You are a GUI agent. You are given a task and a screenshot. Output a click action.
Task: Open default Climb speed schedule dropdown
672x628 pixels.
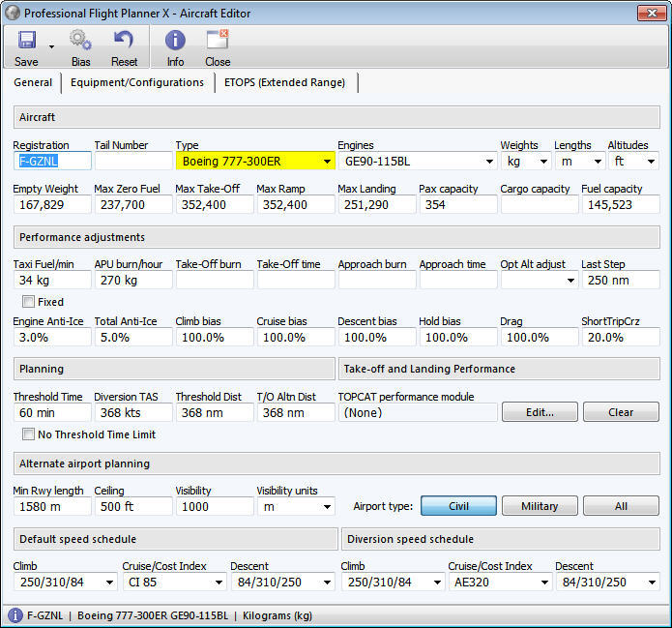65,583
